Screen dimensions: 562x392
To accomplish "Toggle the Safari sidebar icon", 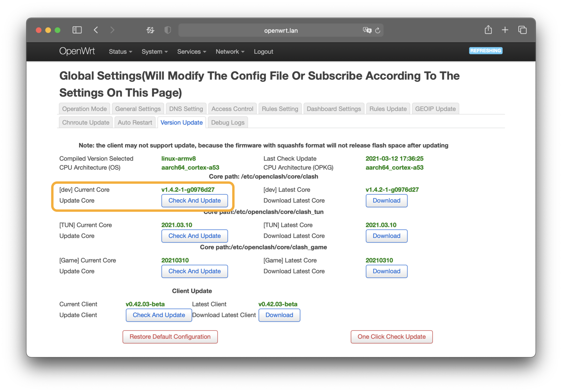I will tap(77, 30).
